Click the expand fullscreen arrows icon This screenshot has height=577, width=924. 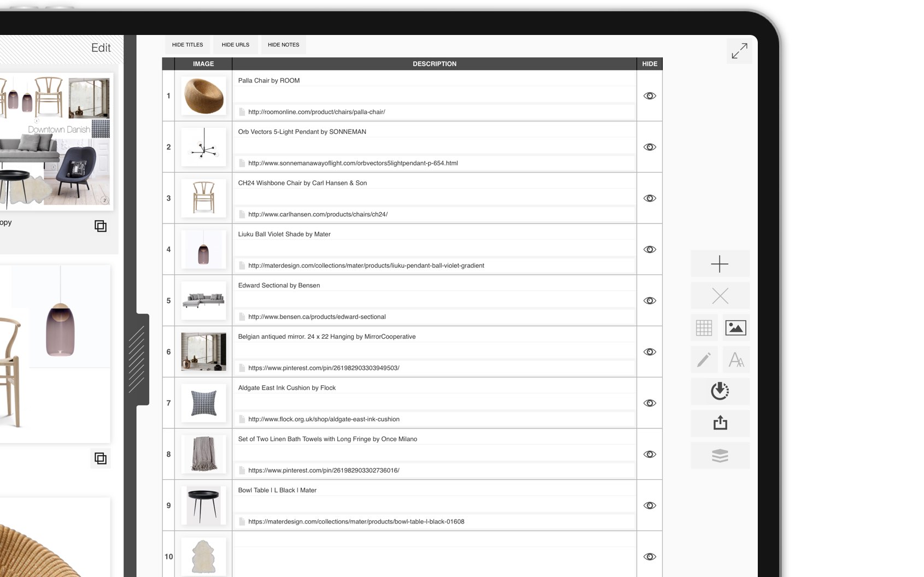(739, 51)
